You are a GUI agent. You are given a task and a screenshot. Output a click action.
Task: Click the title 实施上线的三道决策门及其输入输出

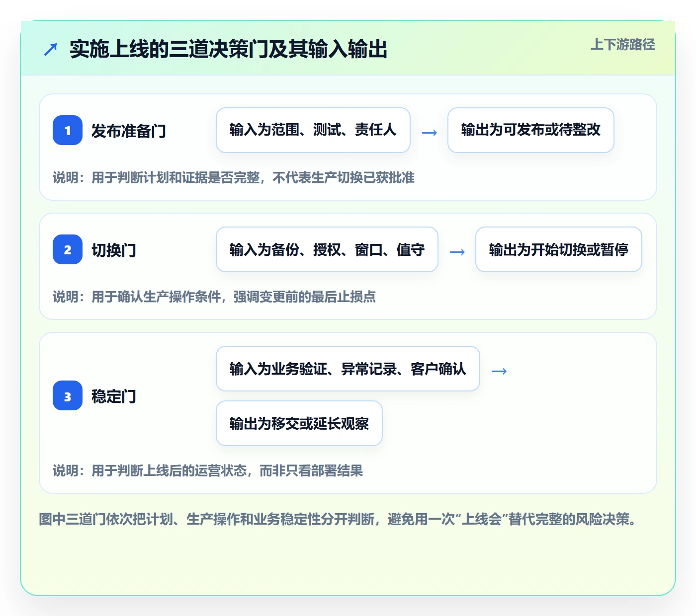click(228, 49)
